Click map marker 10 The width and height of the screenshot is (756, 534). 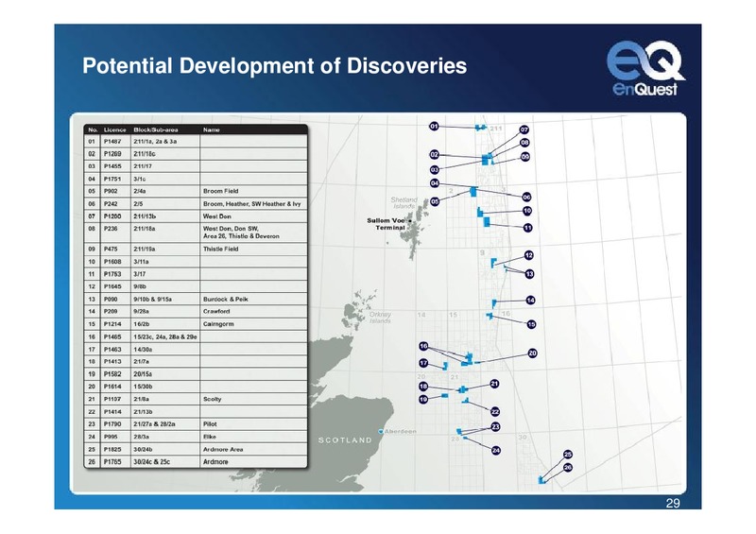[x=527, y=211]
